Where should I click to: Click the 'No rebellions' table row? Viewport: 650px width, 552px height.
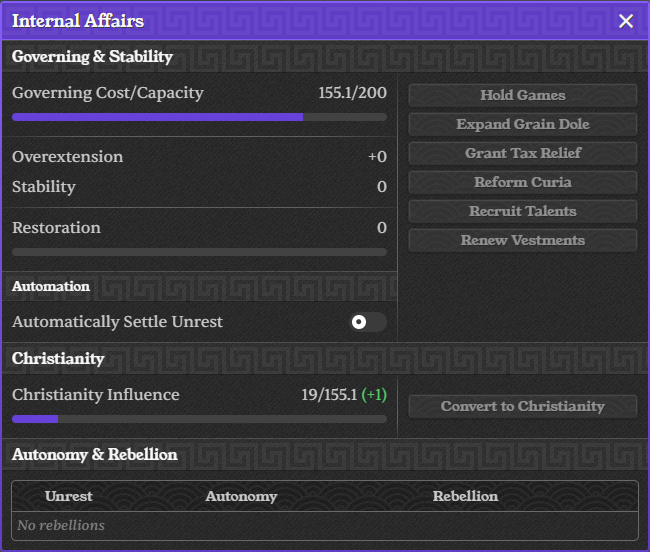(x=325, y=525)
